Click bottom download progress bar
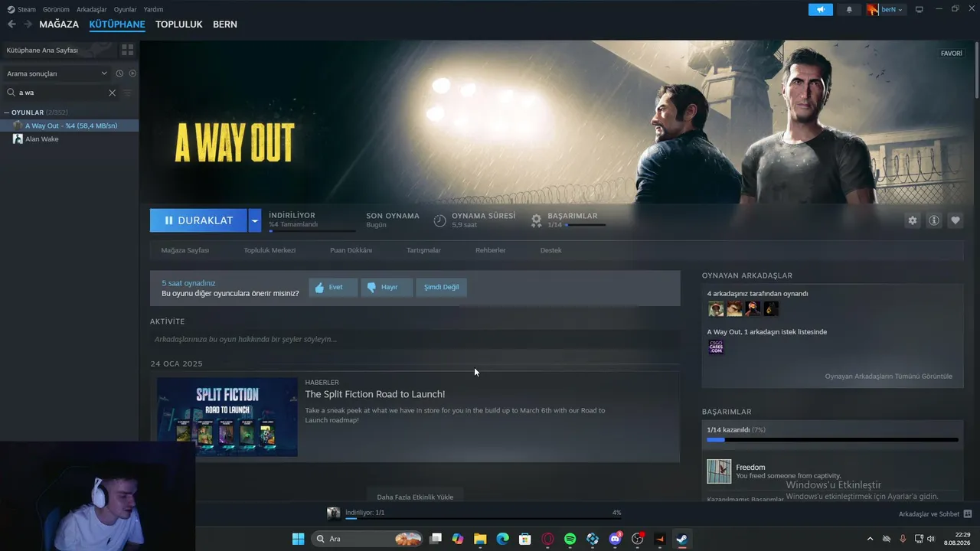Screen dimensions: 980x551 click(483, 518)
